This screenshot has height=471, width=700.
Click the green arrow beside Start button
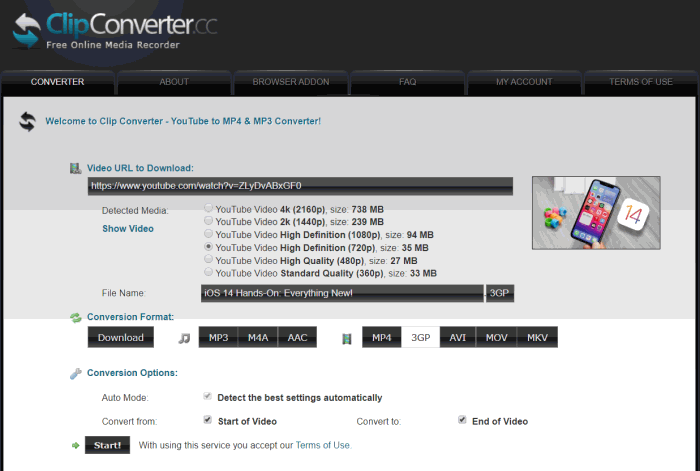[75, 445]
